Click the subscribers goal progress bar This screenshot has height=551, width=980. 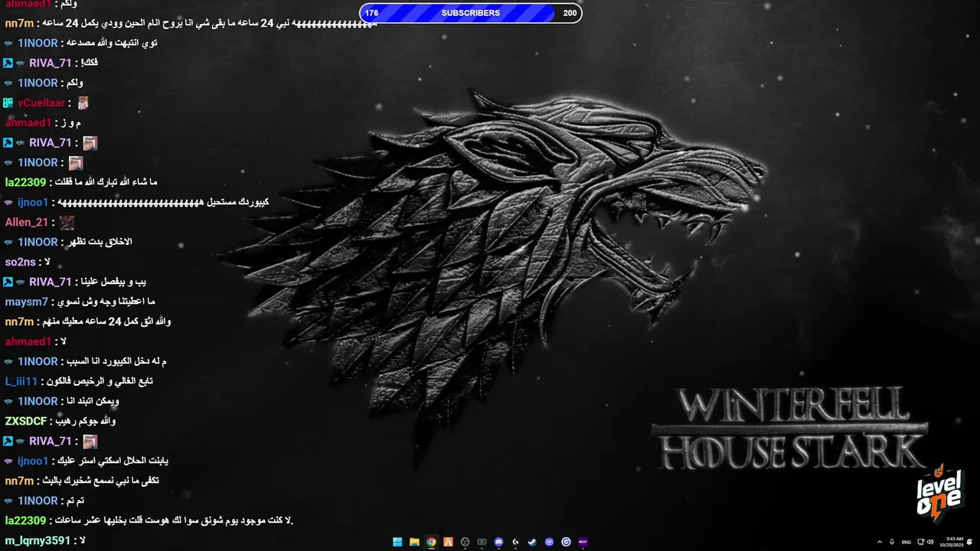click(x=471, y=13)
